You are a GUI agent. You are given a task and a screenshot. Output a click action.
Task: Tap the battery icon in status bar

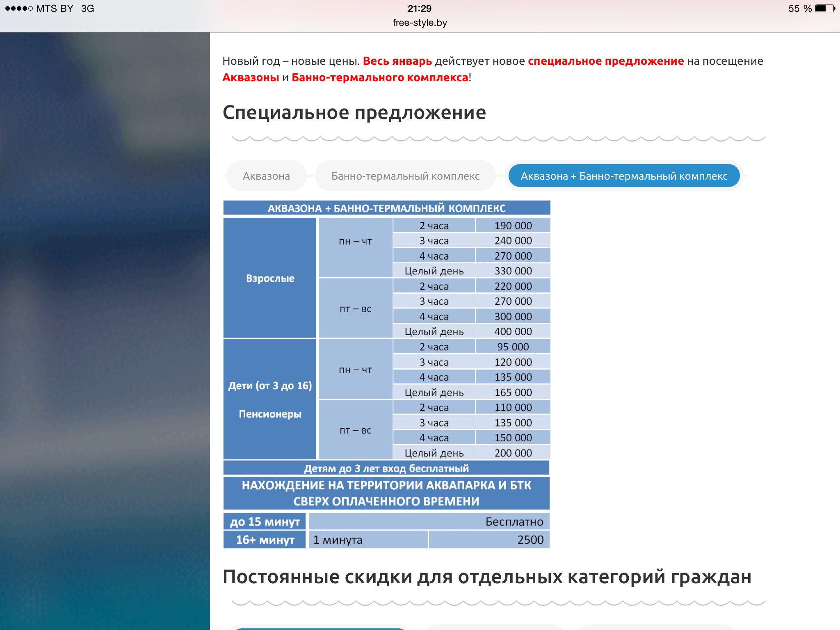click(x=825, y=9)
